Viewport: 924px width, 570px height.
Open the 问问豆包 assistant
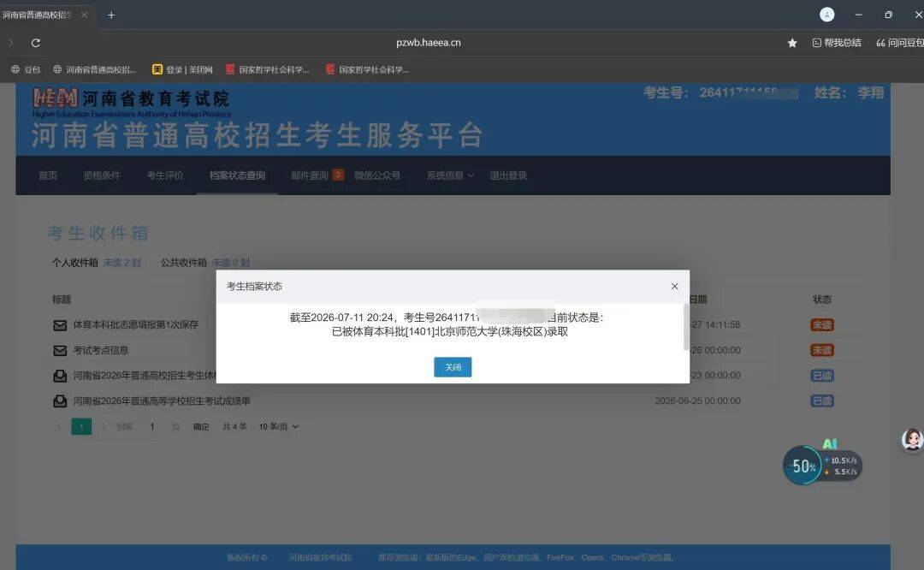click(x=899, y=43)
